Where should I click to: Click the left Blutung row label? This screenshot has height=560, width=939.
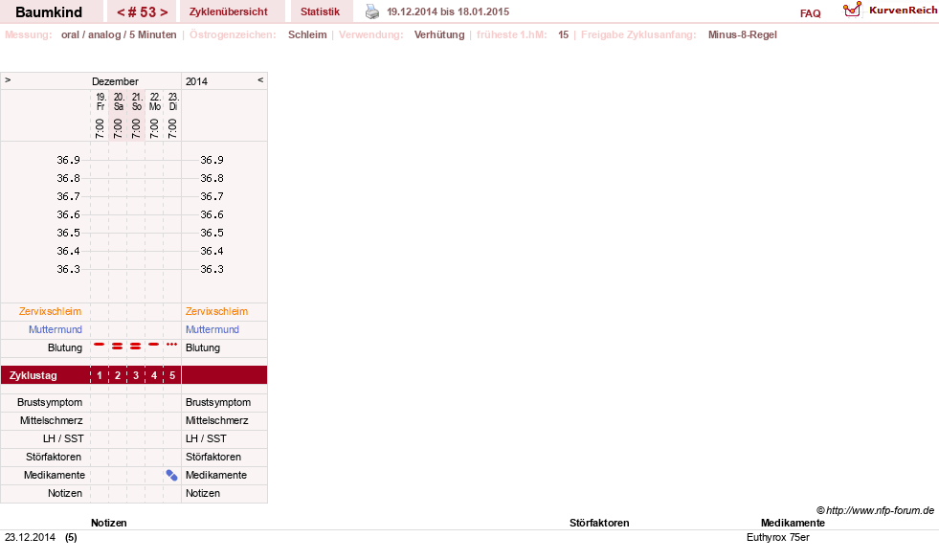tap(65, 347)
